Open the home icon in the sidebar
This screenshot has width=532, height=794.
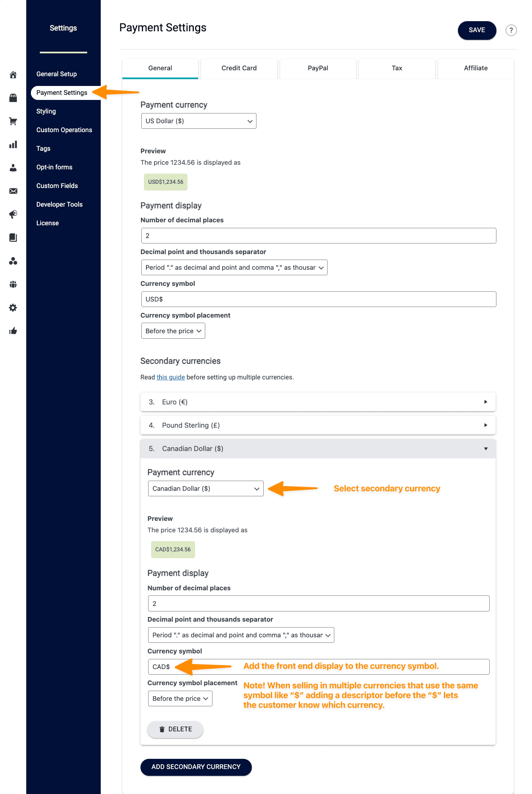click(13, 75)
